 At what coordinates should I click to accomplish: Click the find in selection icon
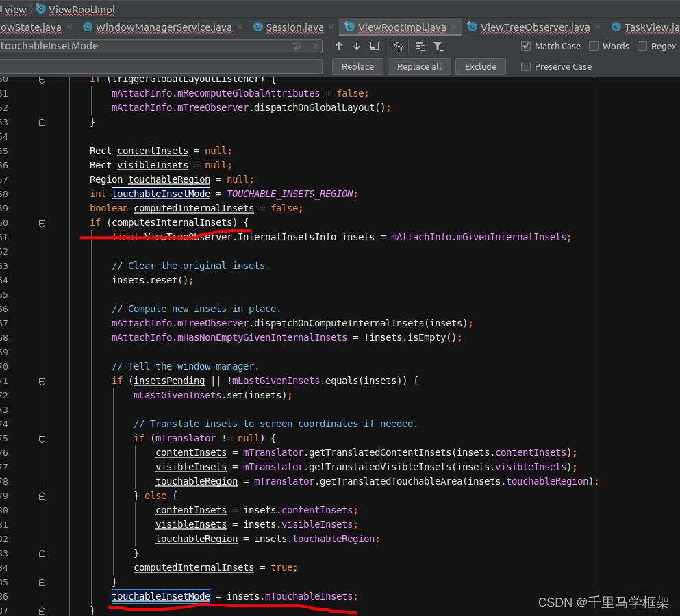pyautogui.click(x=375, y=46)
